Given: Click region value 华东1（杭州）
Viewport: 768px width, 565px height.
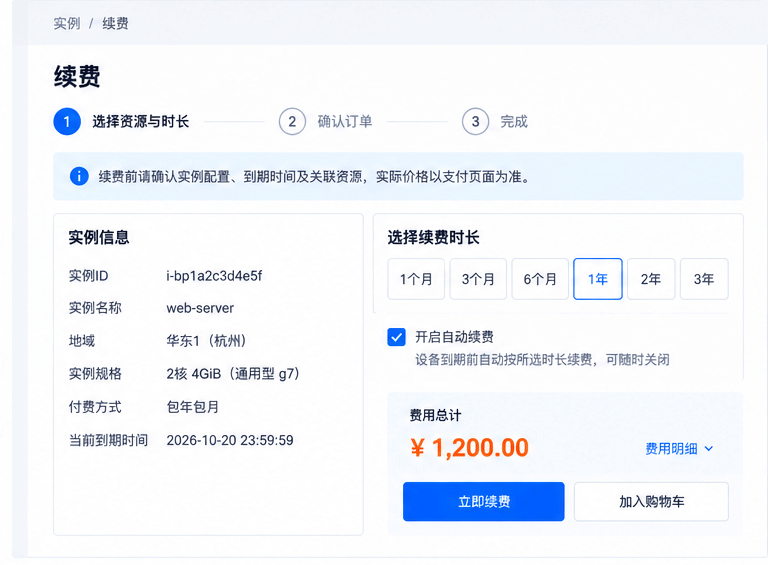Looking at the screenshot, I should pos(206,341).
